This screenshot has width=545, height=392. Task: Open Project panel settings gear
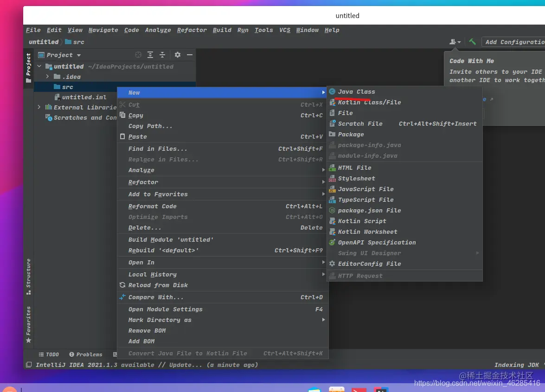(178, 55)
